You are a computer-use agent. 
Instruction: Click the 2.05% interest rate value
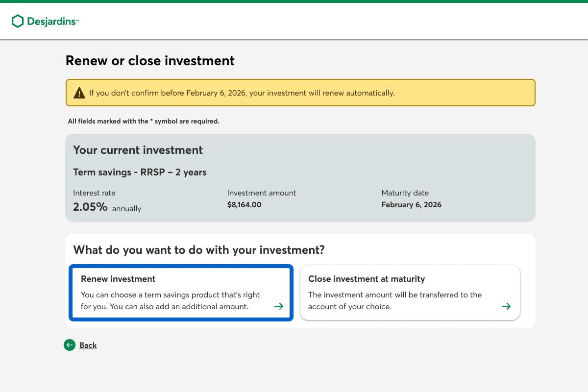point(90,207)
